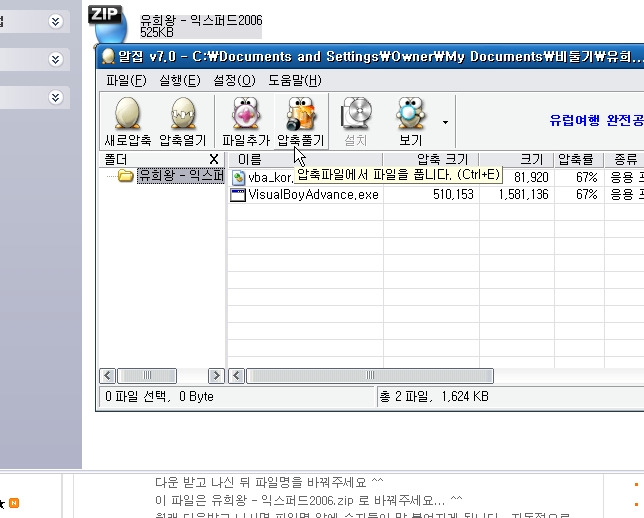Image resolution: width=644 pixels, height=518 pixels.
Task: Click the ZIP file icon 유희왕 - 익스퍼드2006
Action: point(108,24)
